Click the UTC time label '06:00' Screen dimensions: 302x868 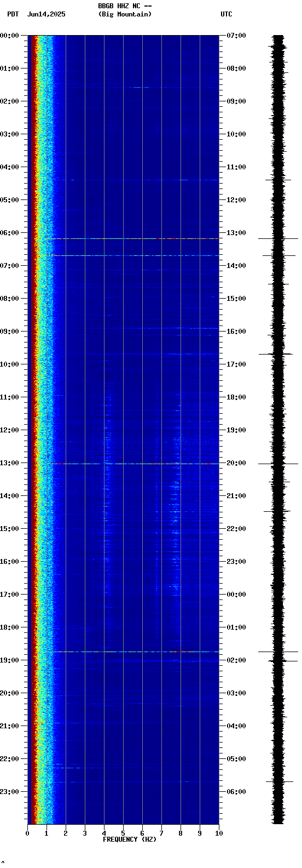tap(236, 792)
